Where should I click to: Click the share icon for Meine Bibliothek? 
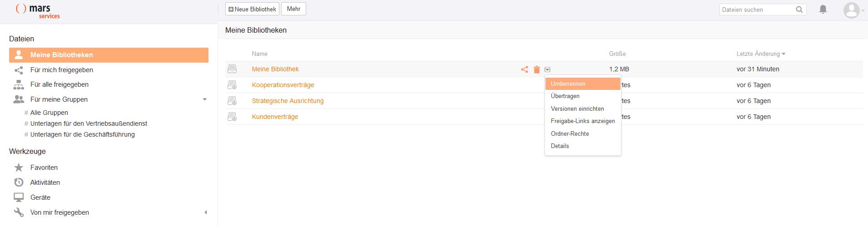pos(525,69)
